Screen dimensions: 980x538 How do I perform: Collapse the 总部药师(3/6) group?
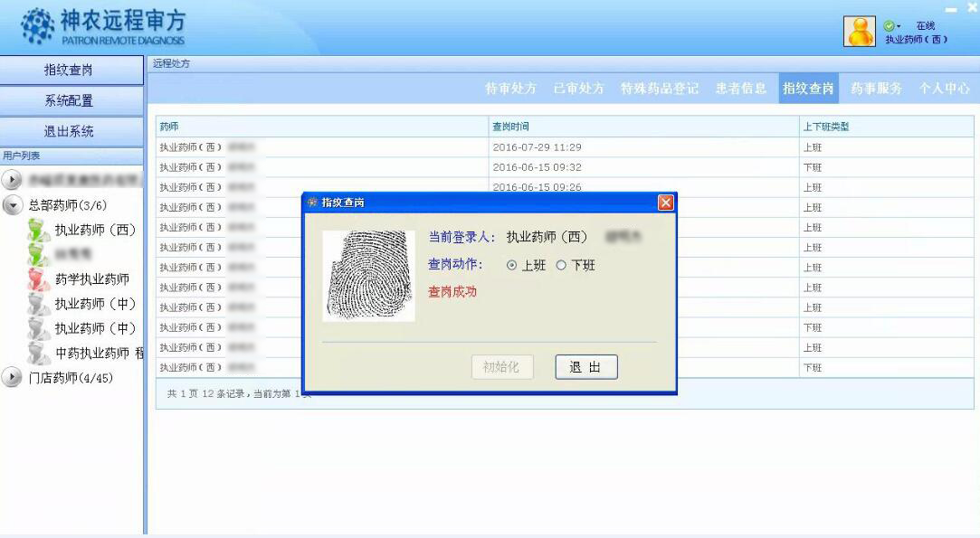point(13,205)
